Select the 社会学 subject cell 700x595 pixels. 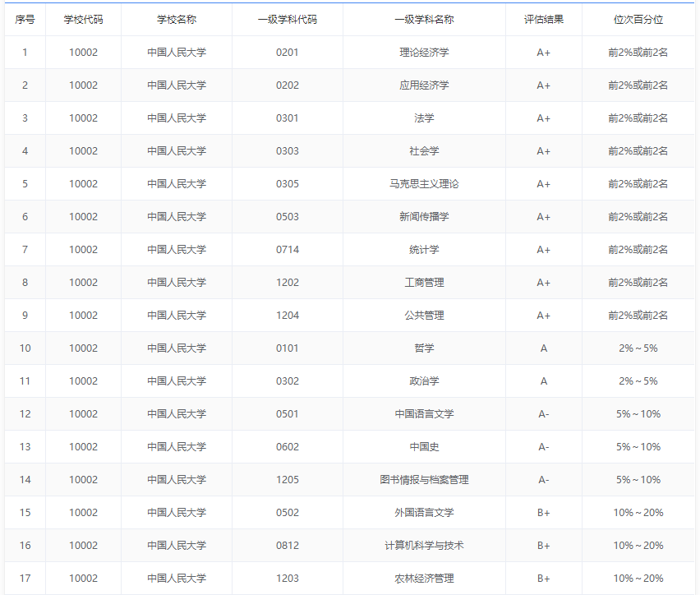pyautogui.click(x=424, y=151)
